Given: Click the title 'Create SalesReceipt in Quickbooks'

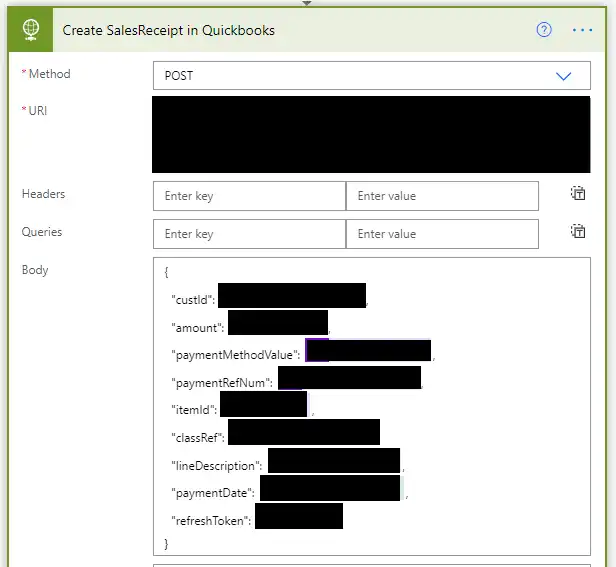Looking at the screenshot, I should pyautogui.click(x=169, y=30).
